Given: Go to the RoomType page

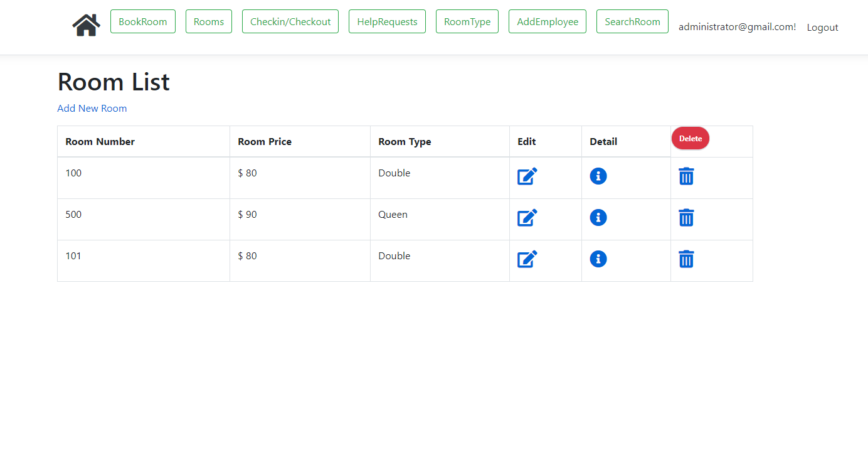Looking at the screenshot, I should pos(467,21).
